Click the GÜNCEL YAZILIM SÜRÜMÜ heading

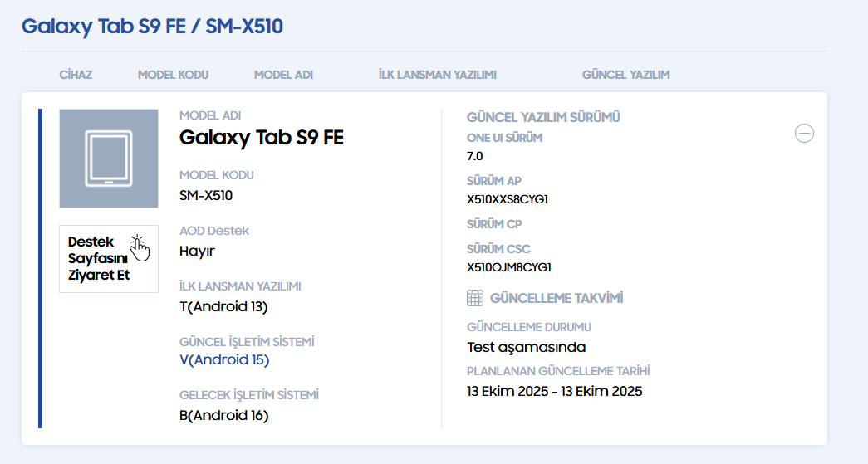[x=543, y=117]
